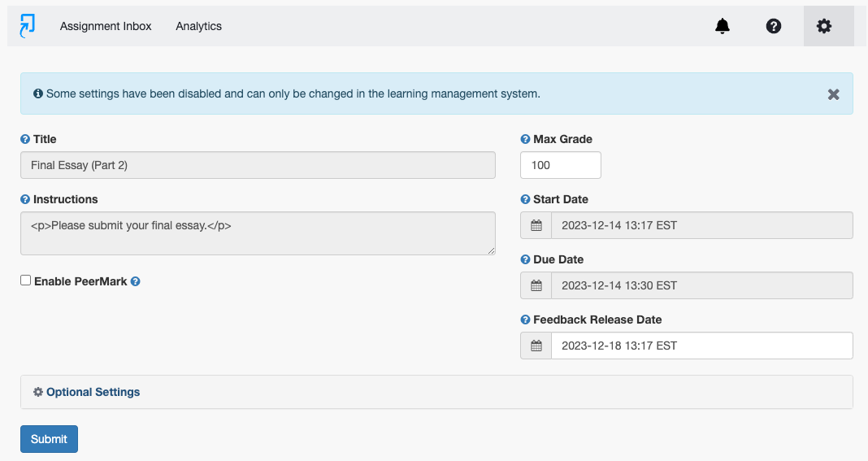Open the Feedback Release Date calendar icon
The image size is (868, 461).
coord(536,346)
